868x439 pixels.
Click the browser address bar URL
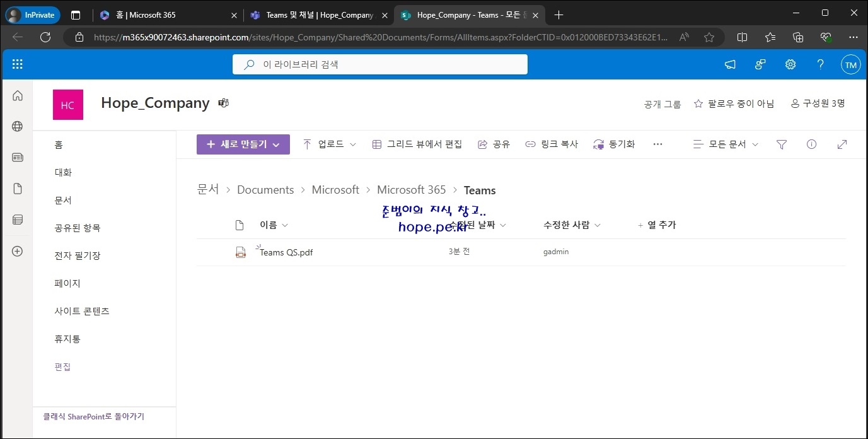pos(380,37)
